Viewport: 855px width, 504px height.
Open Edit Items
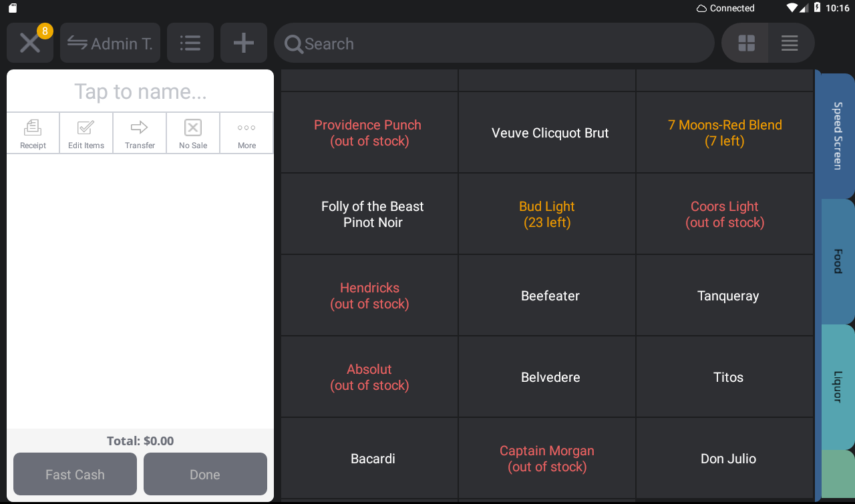point(86,134)
